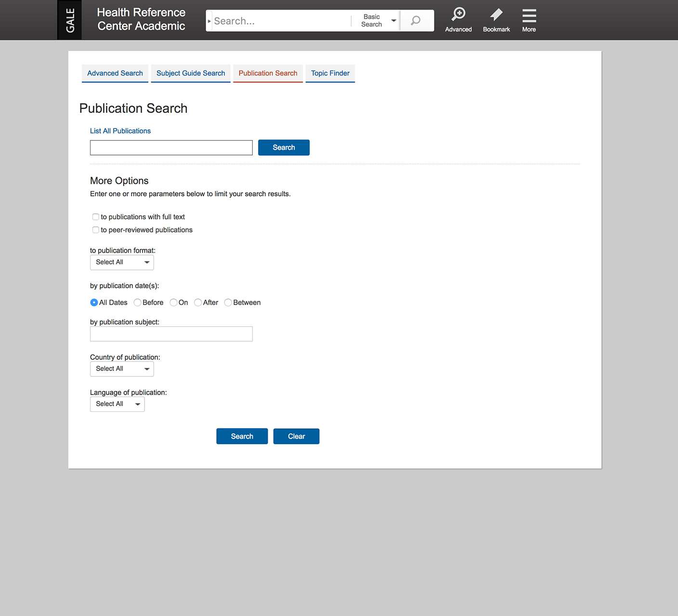Click Search button beside publication box
Image resolution: width=678 pixels, height=616 pixels.
click(284, 148)
